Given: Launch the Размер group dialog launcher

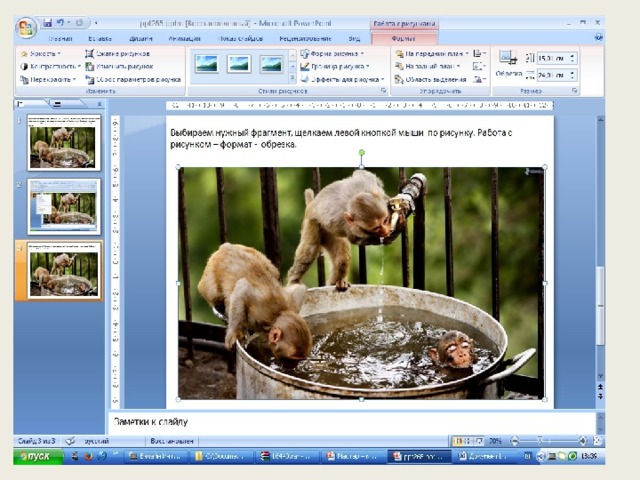Looking at the screenshot, I should point(575,91).
